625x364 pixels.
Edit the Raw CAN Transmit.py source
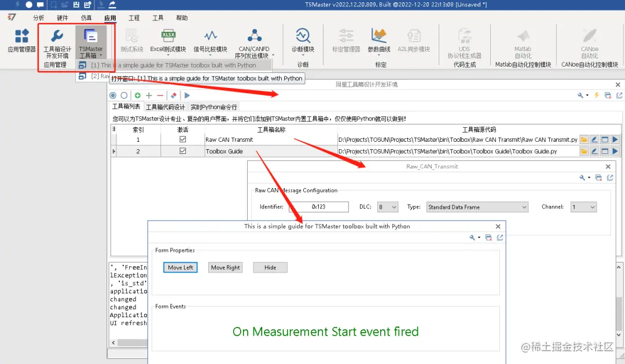point(594,139)
